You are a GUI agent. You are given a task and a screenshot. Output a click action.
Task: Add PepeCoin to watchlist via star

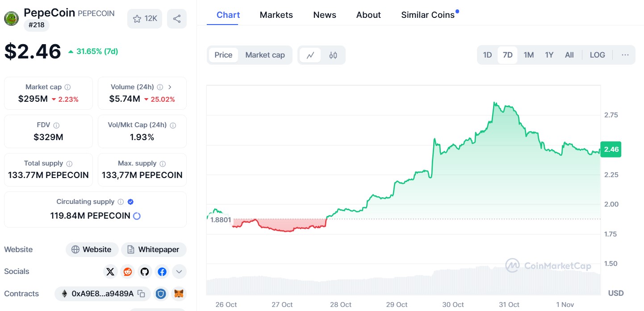coord(145,19)
